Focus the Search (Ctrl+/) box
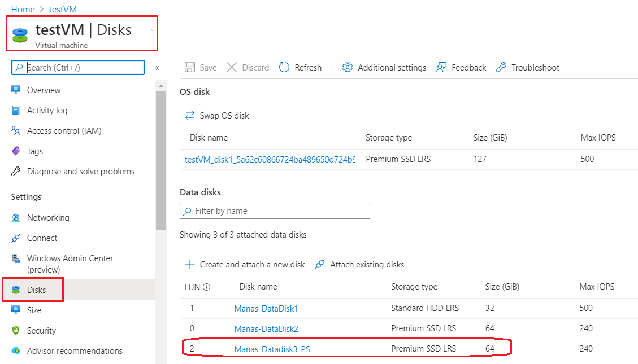This screenshot has height=364, width=638. [78, 67]
